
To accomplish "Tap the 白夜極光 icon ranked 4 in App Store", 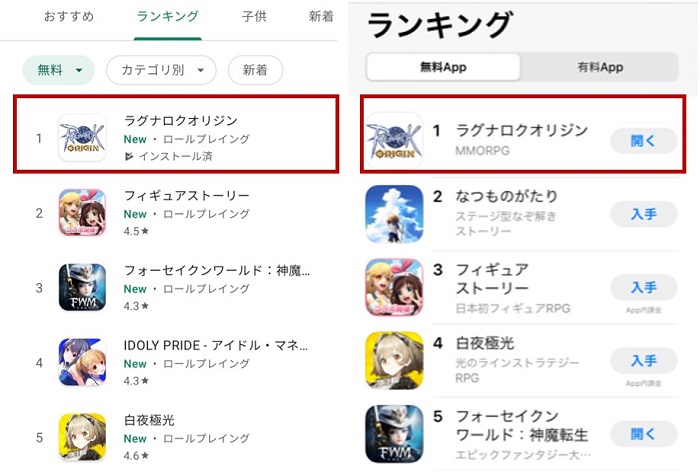I will point(394,360).
